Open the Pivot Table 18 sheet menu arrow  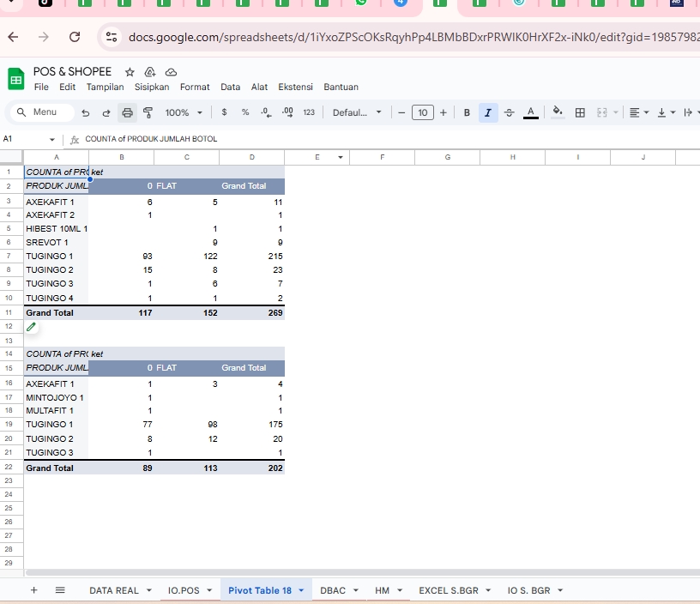coord(301,590)
